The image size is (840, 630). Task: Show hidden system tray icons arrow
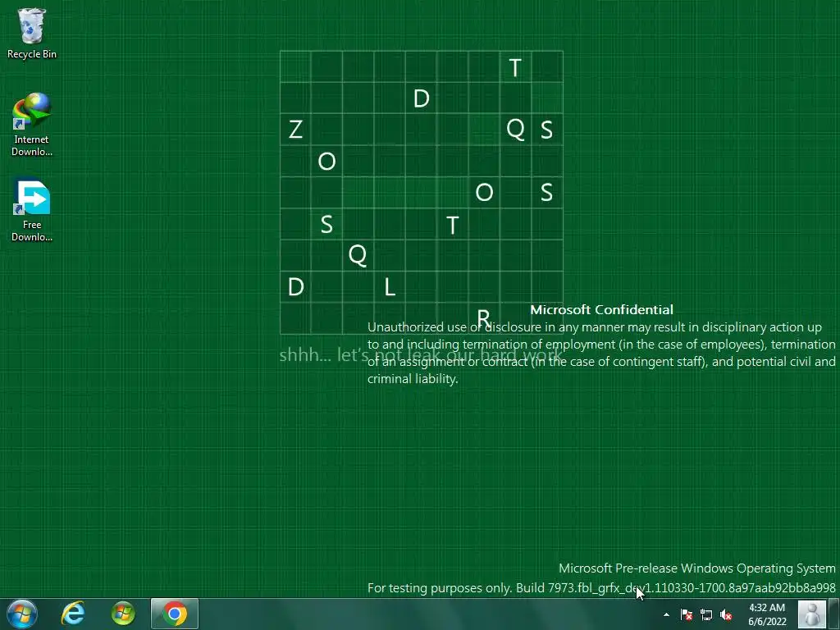[x=666, y=614]
